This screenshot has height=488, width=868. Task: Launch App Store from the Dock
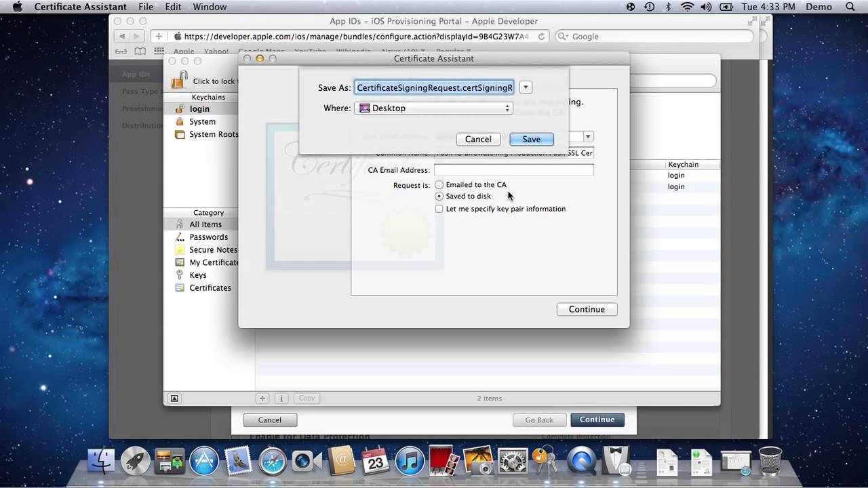click(x=203, y=462)
